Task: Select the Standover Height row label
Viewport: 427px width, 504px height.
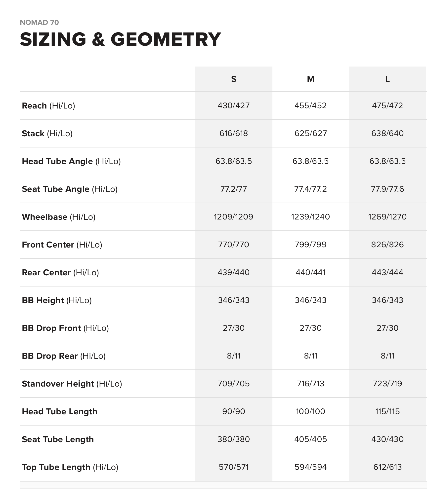Action: (x=72, y=384)
